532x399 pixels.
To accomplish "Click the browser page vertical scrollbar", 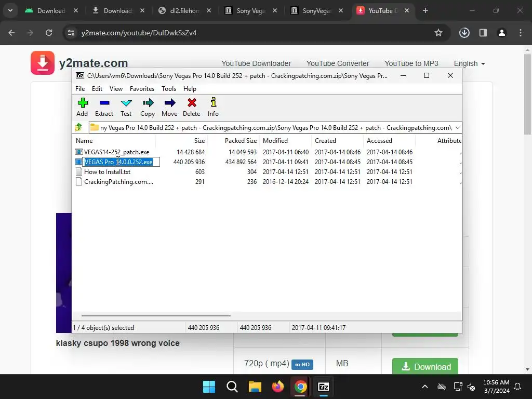I will (x=527, y=95).
